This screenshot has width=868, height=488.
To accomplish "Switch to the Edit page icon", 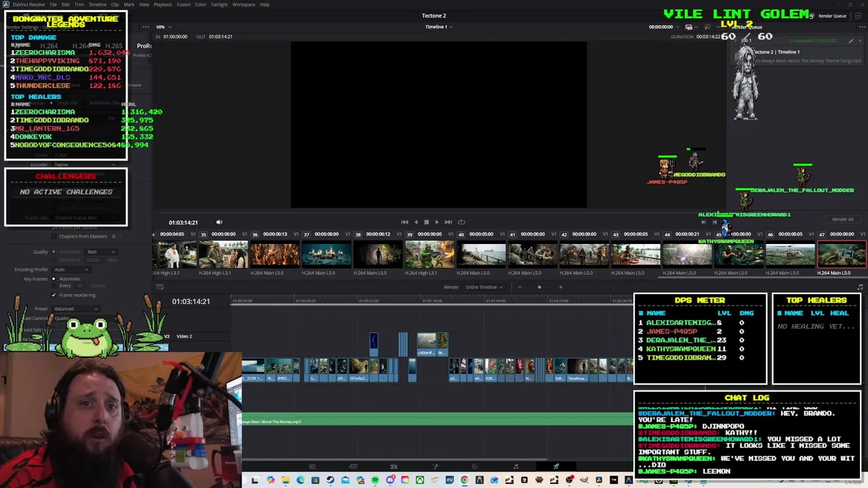I will (x=394, y=466).
